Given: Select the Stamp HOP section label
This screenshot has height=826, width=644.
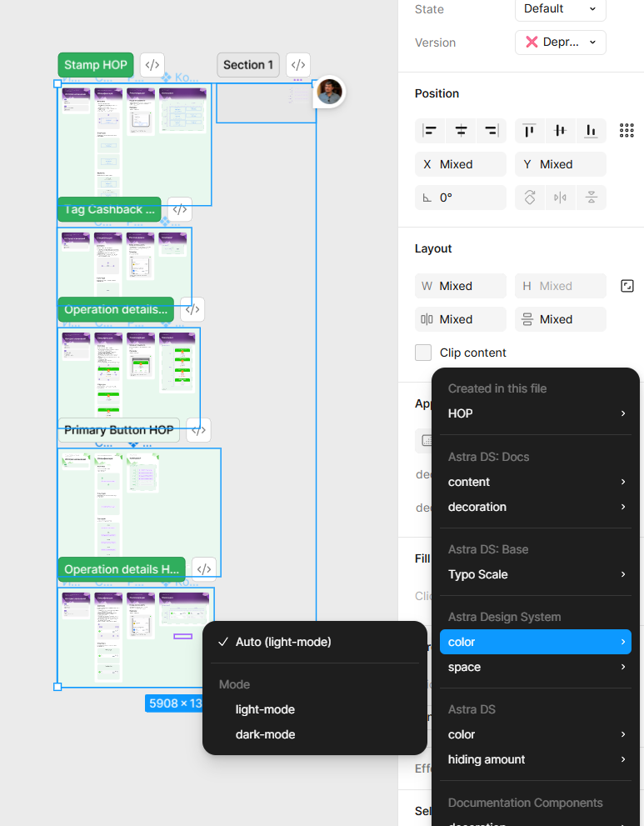Looking at the screenshot, I should coord(96,65).
